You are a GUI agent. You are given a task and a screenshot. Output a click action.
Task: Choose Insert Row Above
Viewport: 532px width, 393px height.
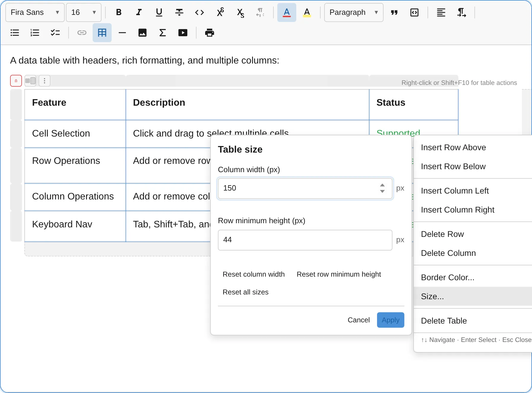pos(473,148)
